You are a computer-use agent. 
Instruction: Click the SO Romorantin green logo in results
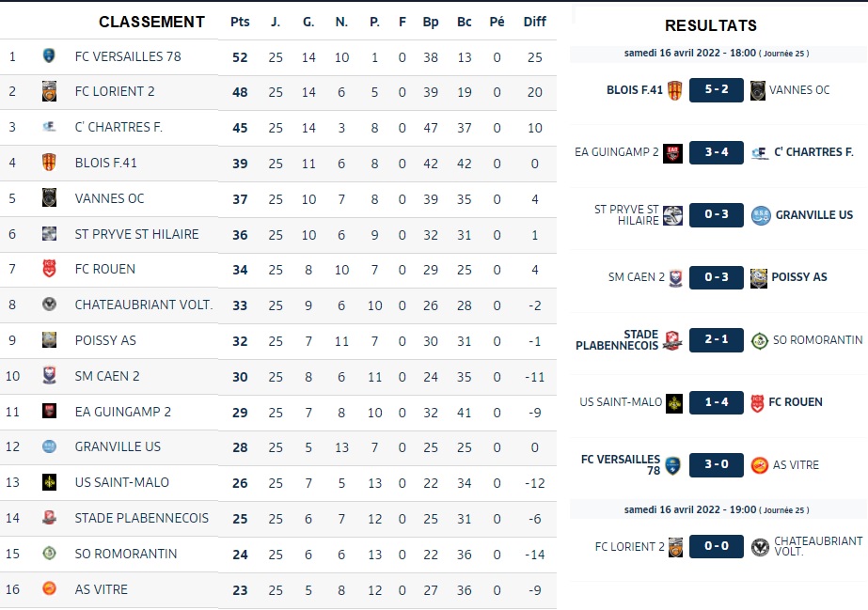pos(760,340)
